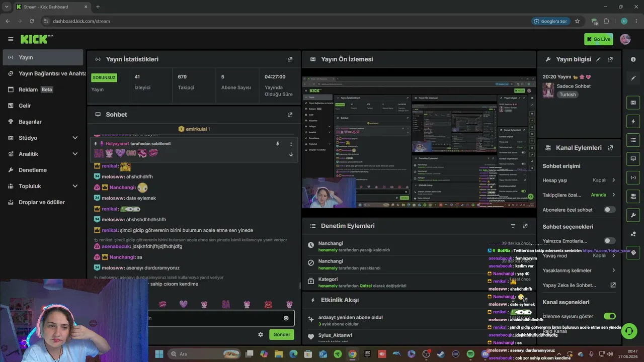Pop out the Kanal Eylemleri panel
644x362 pixels.
point(610,148)
